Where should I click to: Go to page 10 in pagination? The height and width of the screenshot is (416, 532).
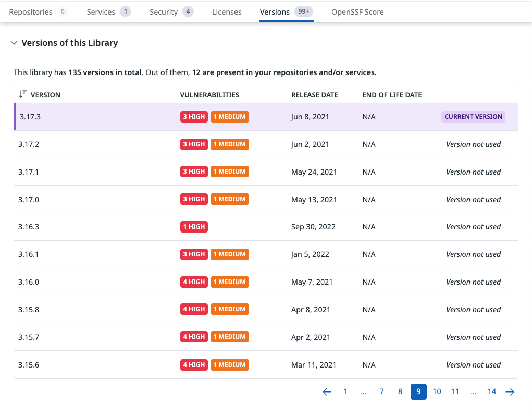(x=437, y=391)
